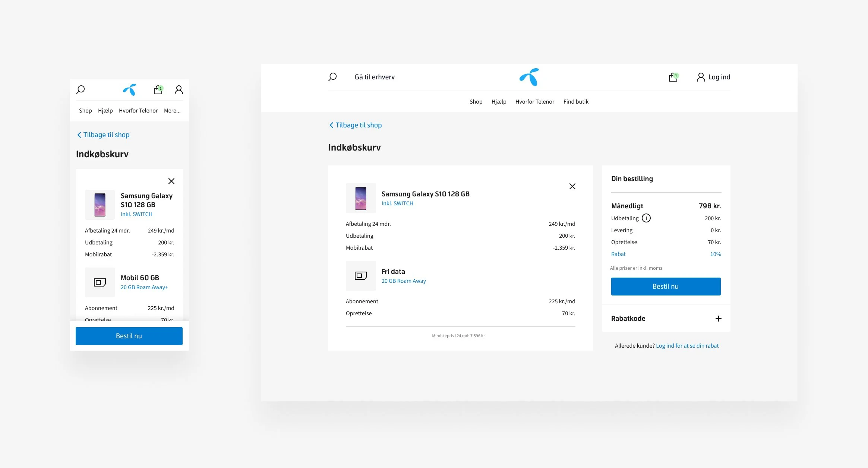The height and width of the screenshot is (468, 868).
Task: Open Find butik in the desktop navigation
Action: pyautogui.click(x=576, y=102)
